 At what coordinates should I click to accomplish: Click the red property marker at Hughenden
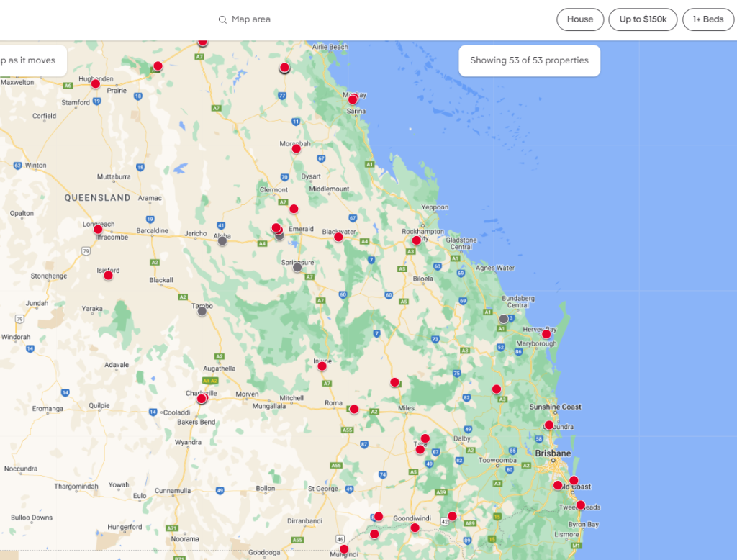(96, 84)
